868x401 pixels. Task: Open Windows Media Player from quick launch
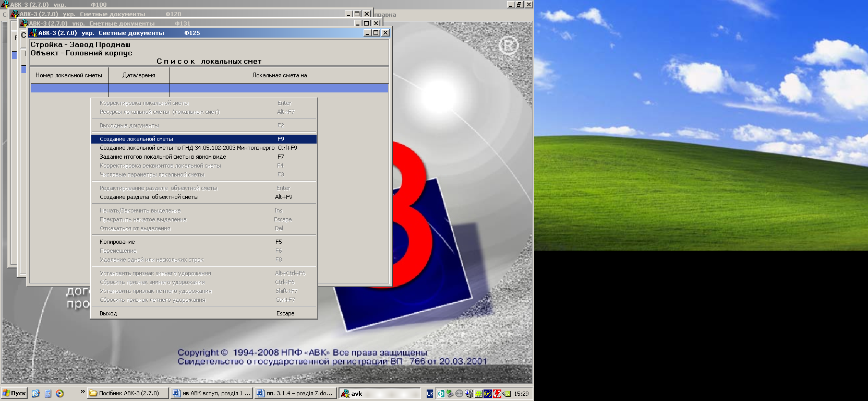click(60, 394)
